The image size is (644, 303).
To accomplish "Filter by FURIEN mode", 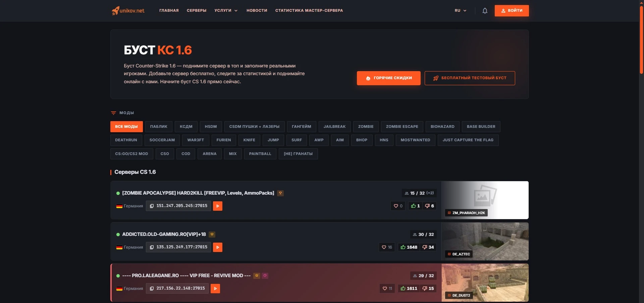I will tap(224, 140).
